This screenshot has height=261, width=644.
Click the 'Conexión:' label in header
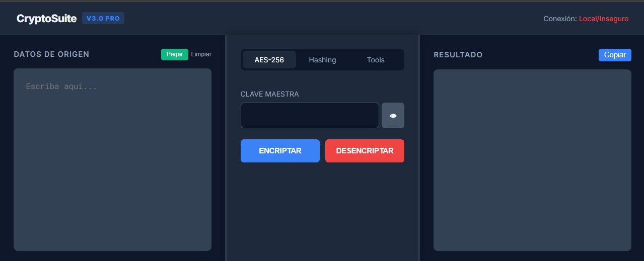(560, 19)
